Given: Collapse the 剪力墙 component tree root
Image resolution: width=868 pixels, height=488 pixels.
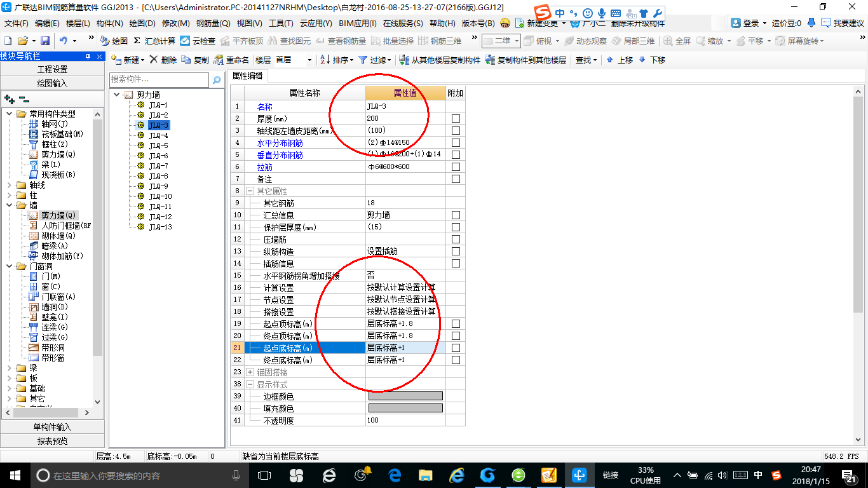Looking at the screenshot, I should [x=117, y=95].
